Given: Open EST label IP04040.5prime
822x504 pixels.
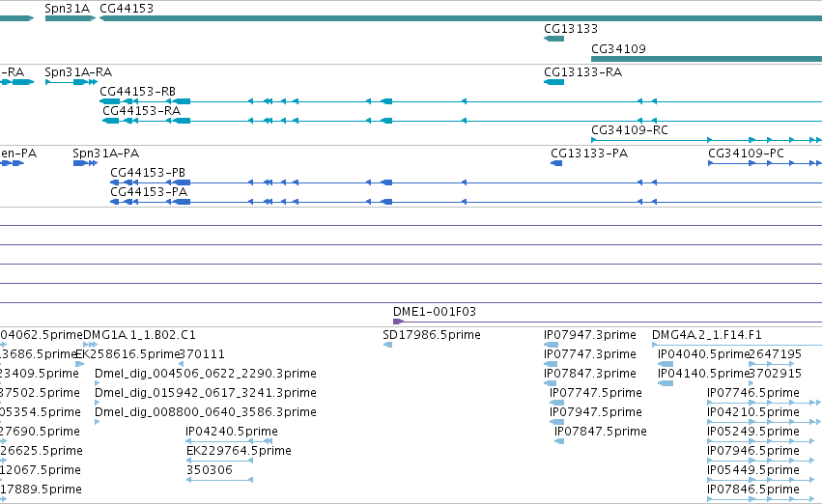Looking at the screenshot, I should click(703, 354).
